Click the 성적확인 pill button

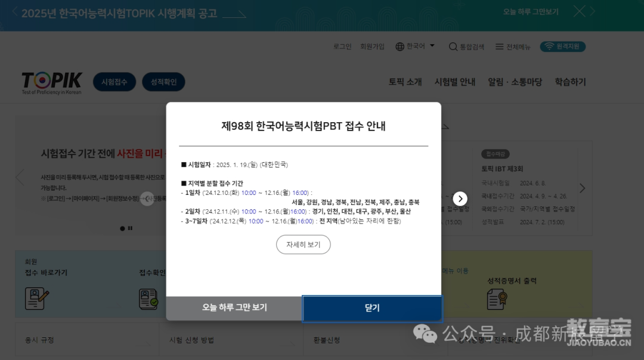point(163,82)
